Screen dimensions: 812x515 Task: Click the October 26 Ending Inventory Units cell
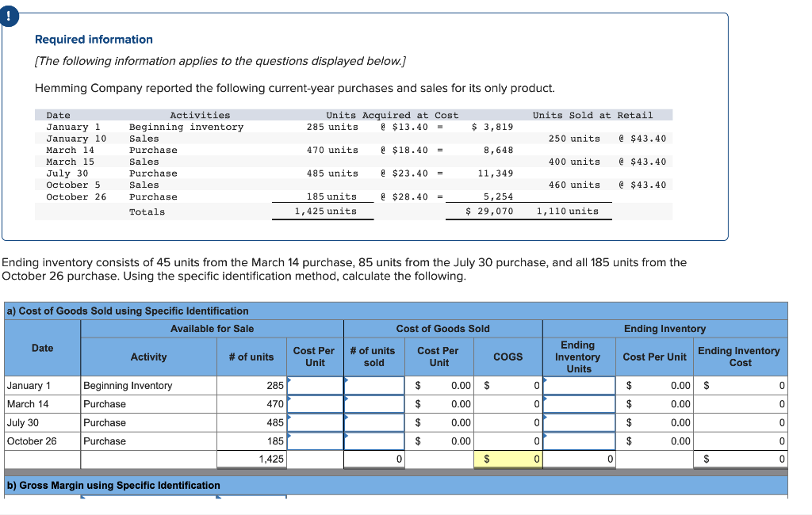(577, 441)
